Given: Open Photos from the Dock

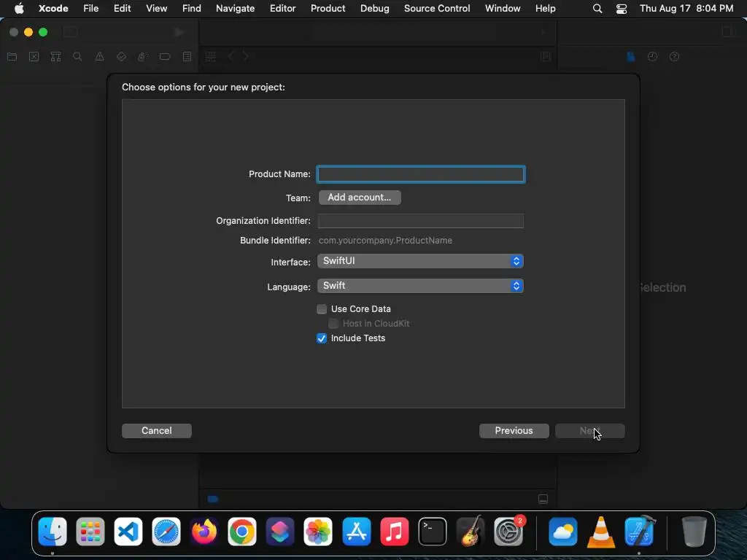Looking at the screenshot, I should tap(318, 532).
